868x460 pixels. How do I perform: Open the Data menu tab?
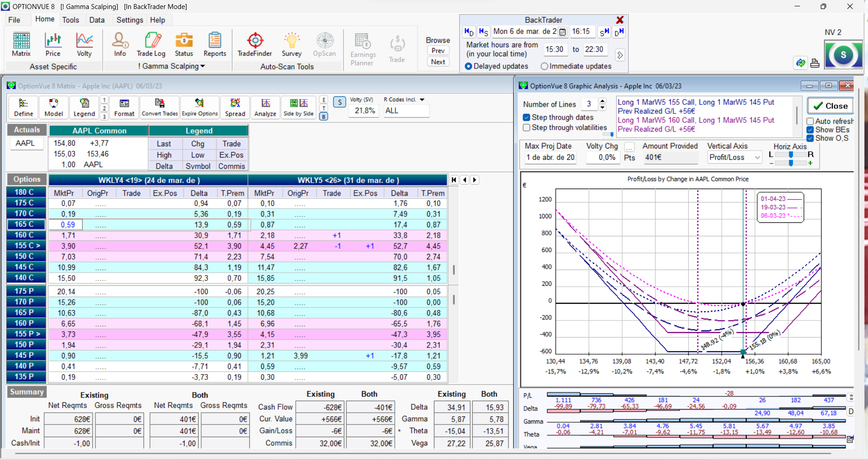(x=97, y=20)
